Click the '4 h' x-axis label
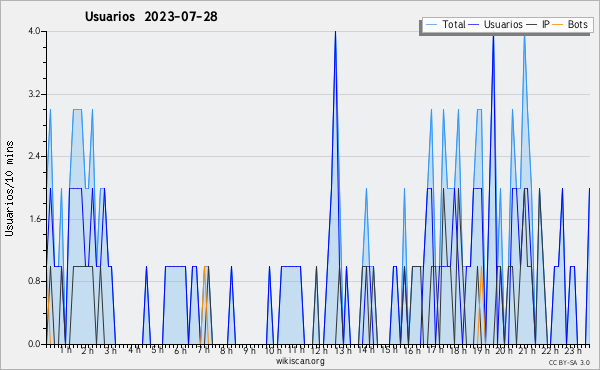Viewport: 600px width, 370px height. [134, 350]
